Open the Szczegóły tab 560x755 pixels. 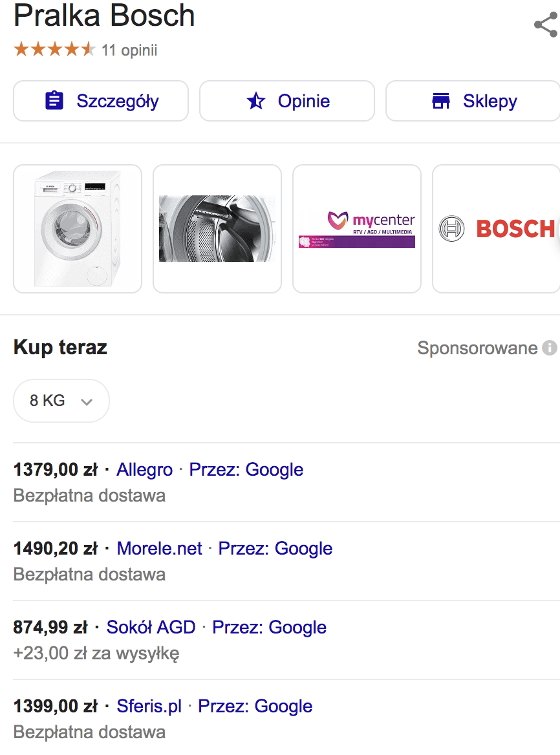(x=101, y=101)
